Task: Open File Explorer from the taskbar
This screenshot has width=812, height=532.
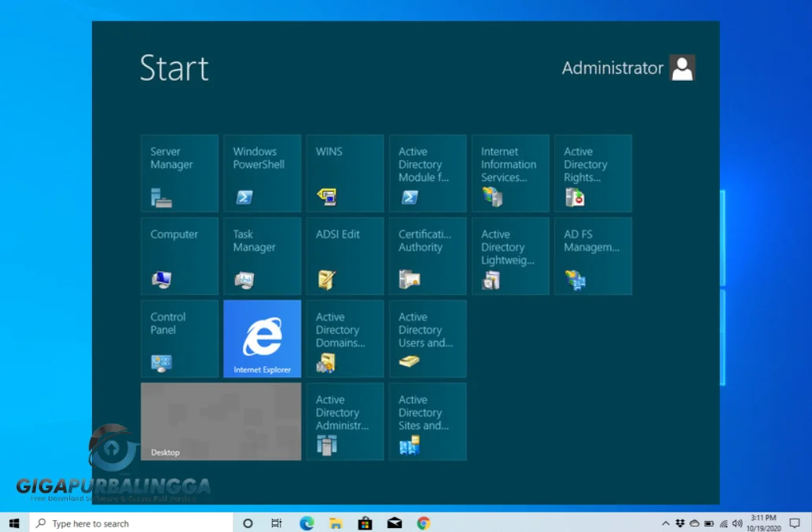Action: click(x=336, y=523)
